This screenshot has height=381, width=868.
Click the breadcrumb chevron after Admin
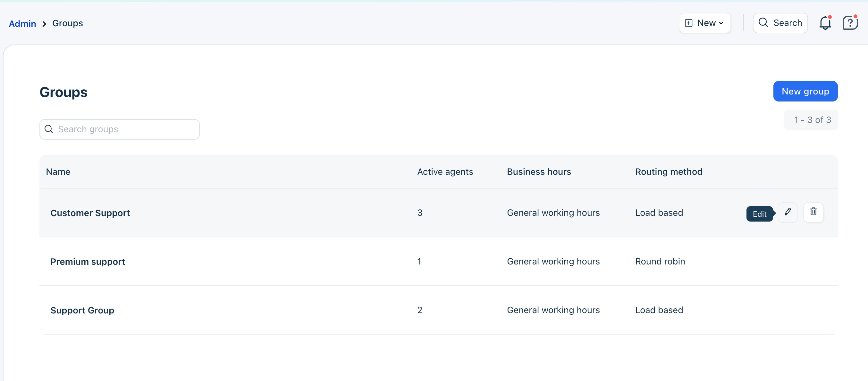tap(44, 24)
